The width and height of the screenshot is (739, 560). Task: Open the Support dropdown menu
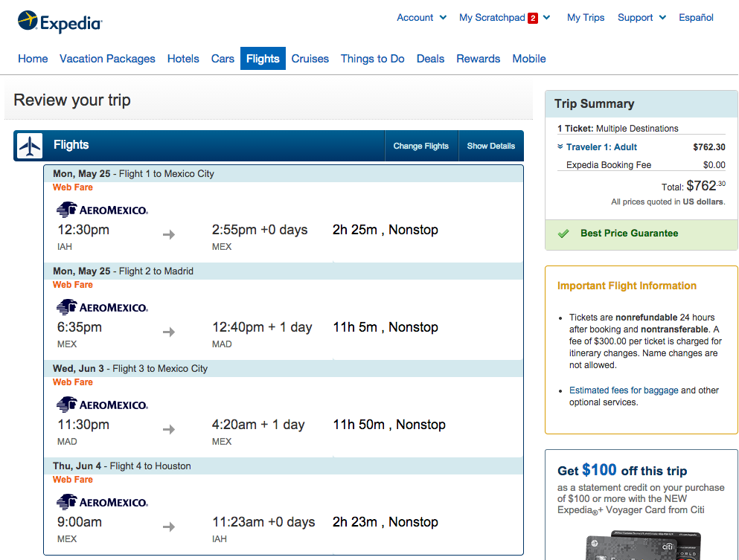642,17
